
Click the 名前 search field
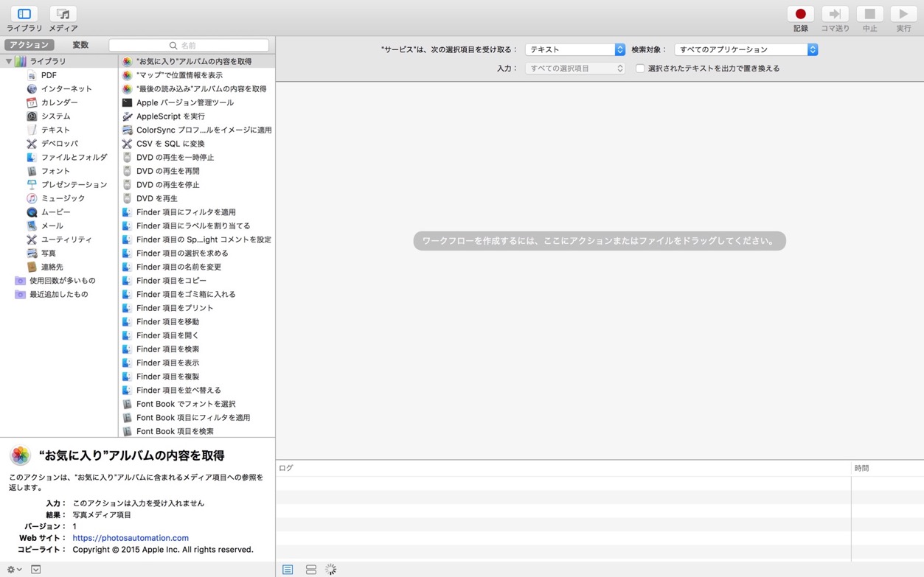(x=189, y=45)
